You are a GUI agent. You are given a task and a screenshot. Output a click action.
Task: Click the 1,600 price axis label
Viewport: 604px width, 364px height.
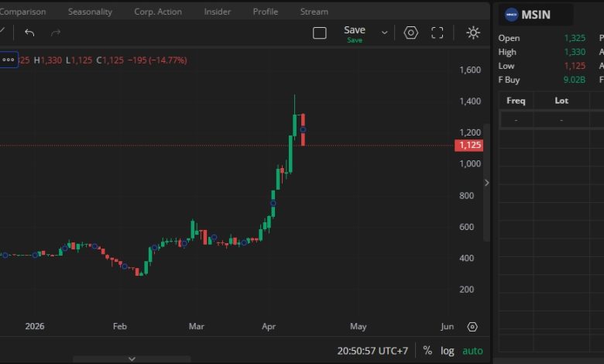click(470, 70)
